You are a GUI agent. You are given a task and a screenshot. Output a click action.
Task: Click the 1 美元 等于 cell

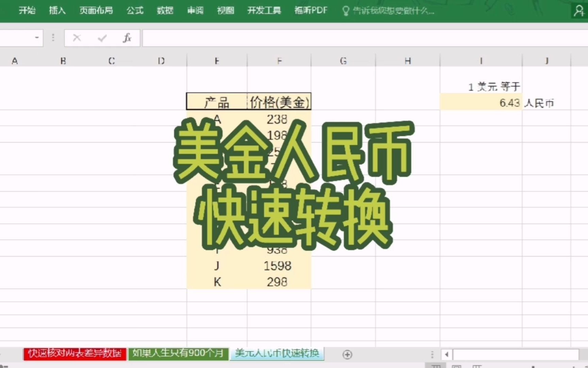click(481, 86)
